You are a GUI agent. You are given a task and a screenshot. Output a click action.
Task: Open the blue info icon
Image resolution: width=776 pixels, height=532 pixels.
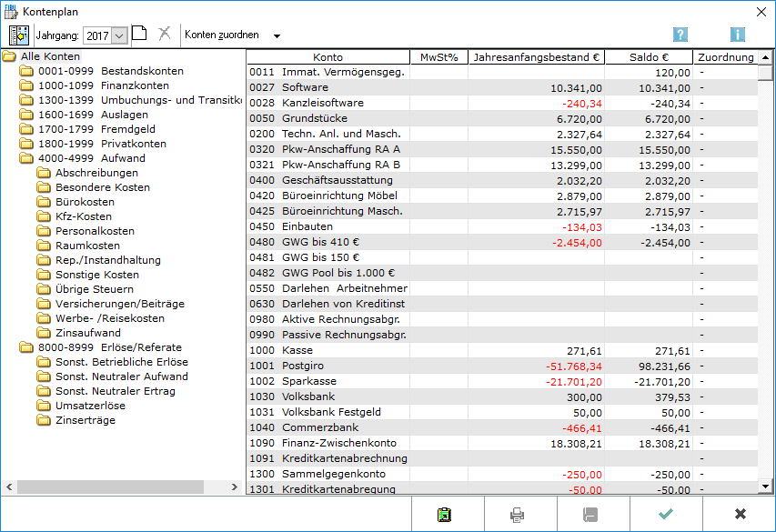[x=738, y=35]
